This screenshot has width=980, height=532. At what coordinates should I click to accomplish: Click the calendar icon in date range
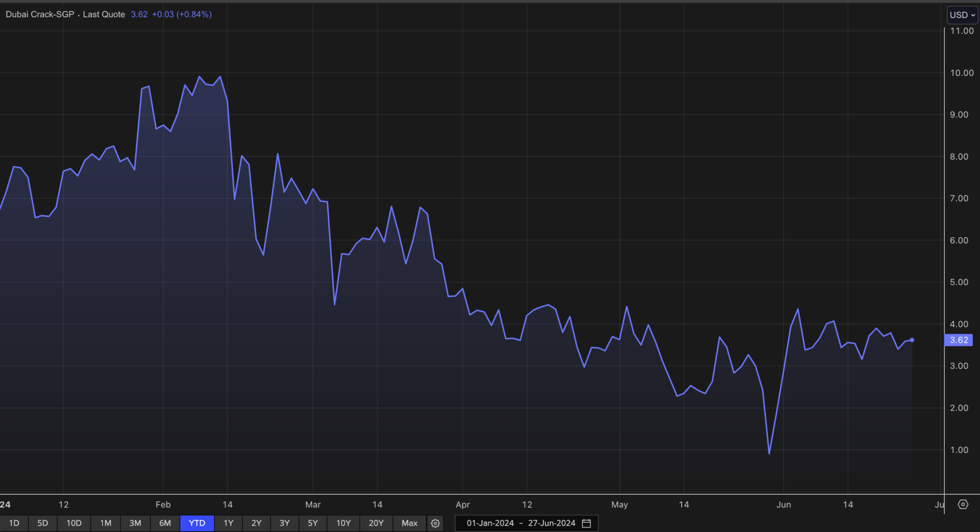click(586, 523)
